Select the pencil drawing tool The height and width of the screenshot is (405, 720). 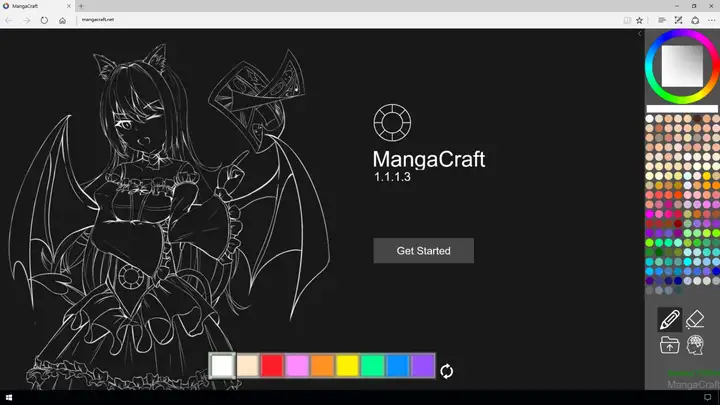669,320
